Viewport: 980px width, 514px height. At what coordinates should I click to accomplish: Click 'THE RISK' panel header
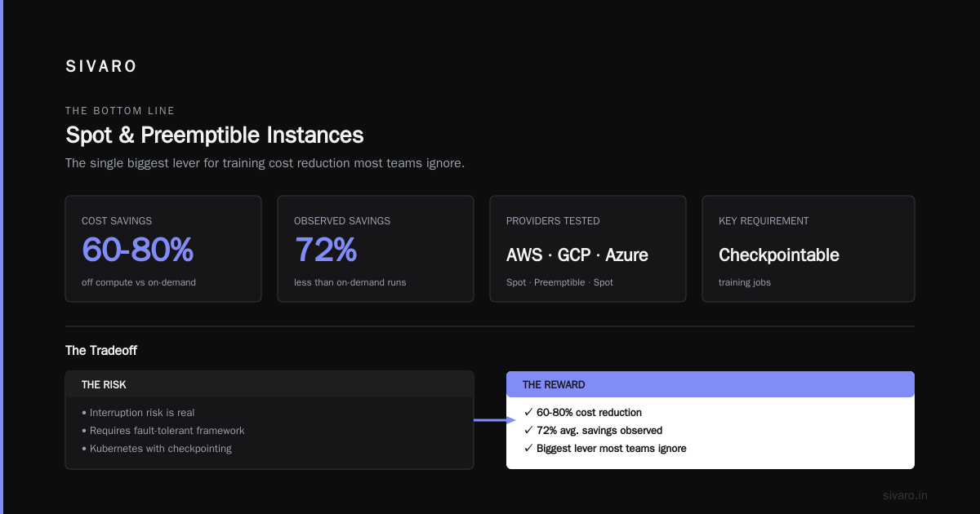pos(269,384)
